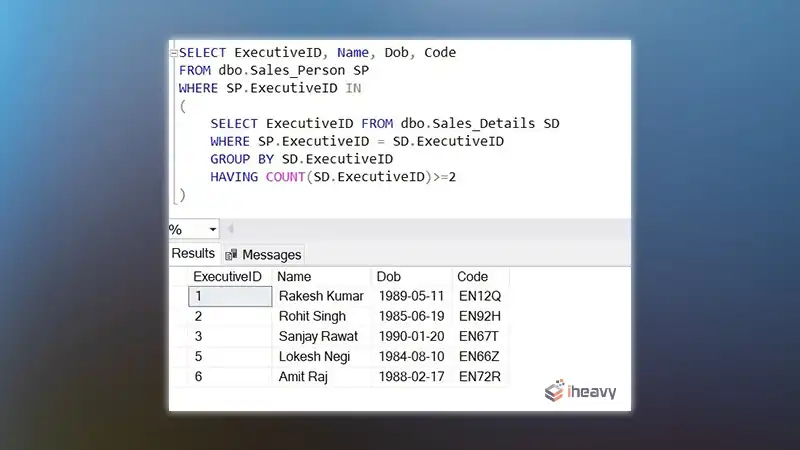Click the IN keyword in WHERE clause

353,88
